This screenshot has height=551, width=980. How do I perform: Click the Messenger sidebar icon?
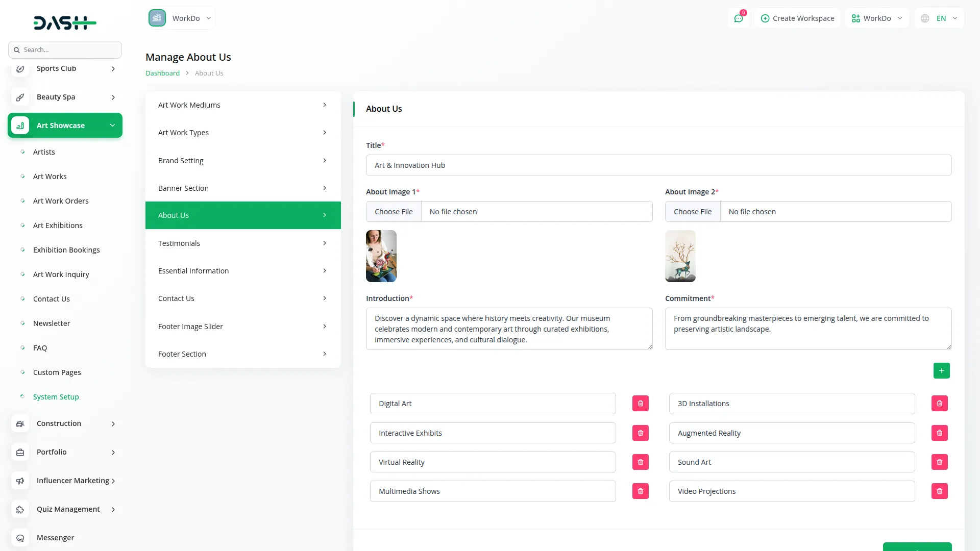(x=20, y=538)
